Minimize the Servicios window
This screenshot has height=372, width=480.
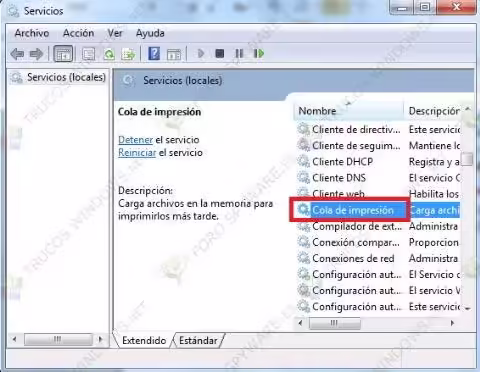[402, 7]
